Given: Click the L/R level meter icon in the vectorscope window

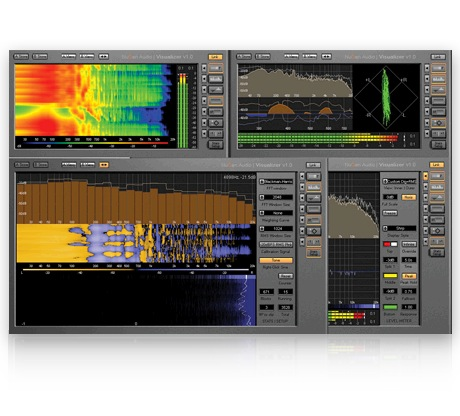Looking at the screenshot, I should [438, 134].
